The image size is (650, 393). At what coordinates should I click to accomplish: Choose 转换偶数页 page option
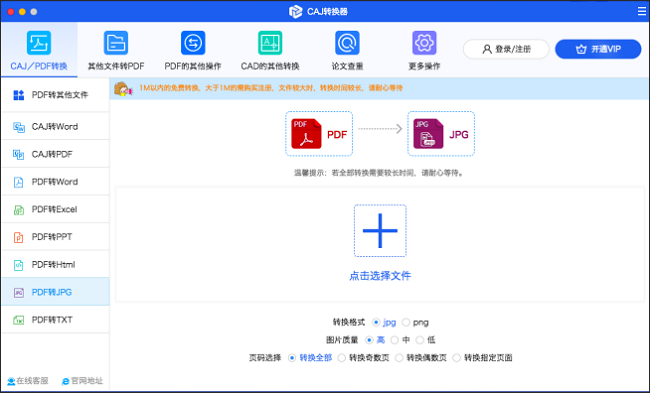399,358
